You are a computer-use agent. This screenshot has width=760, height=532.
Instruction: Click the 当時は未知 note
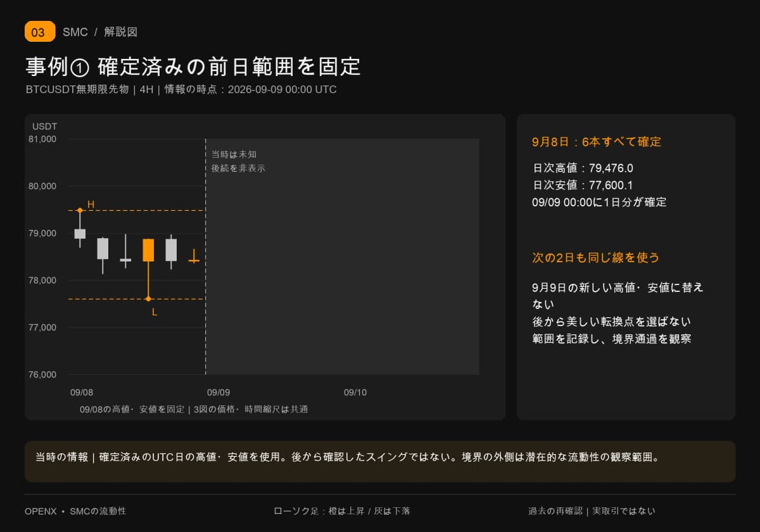coord(234,154)
